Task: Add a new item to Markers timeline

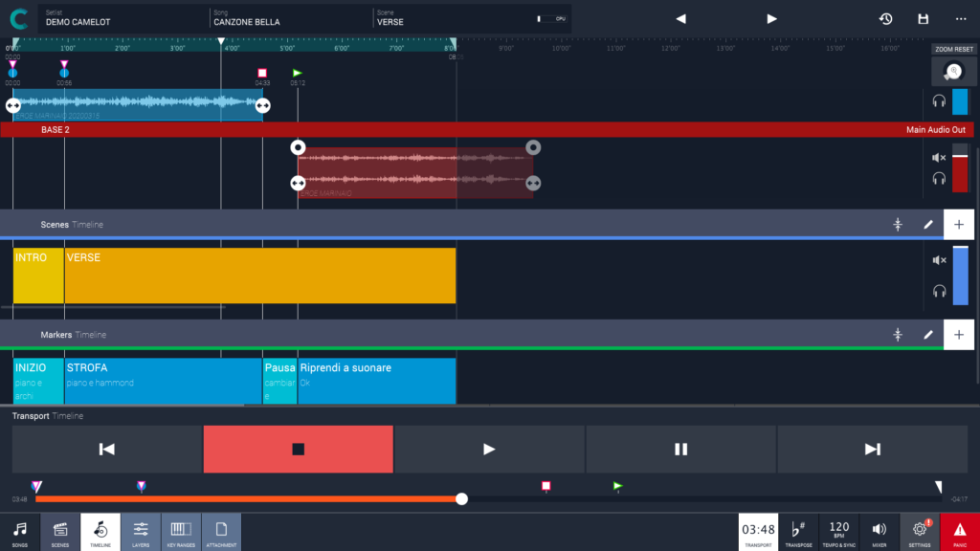Action: click(959, 335)
